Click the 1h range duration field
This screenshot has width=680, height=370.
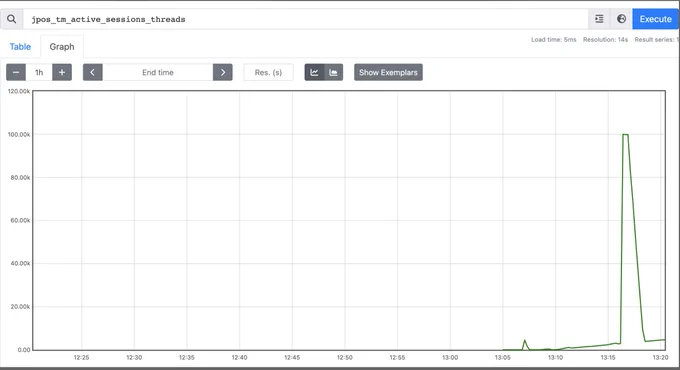point(39,72)
